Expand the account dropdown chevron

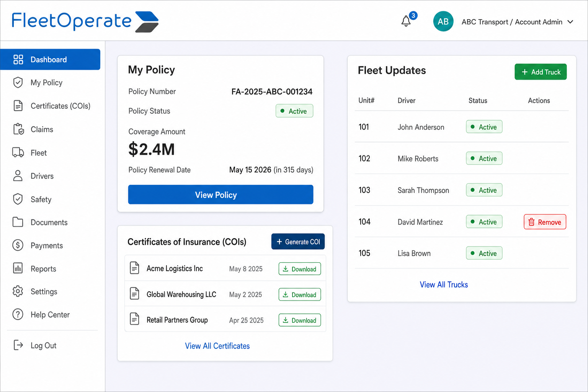(x=570, y=22)
